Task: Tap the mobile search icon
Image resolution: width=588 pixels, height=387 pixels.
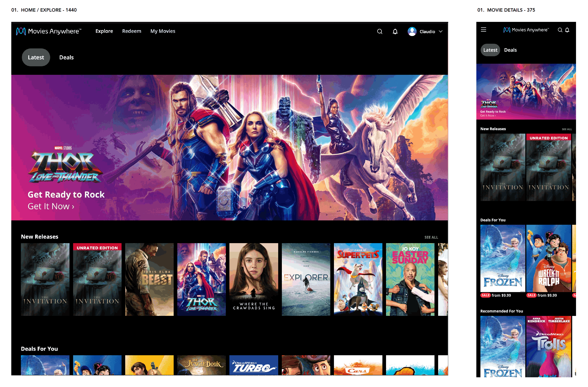Action: 560,30
